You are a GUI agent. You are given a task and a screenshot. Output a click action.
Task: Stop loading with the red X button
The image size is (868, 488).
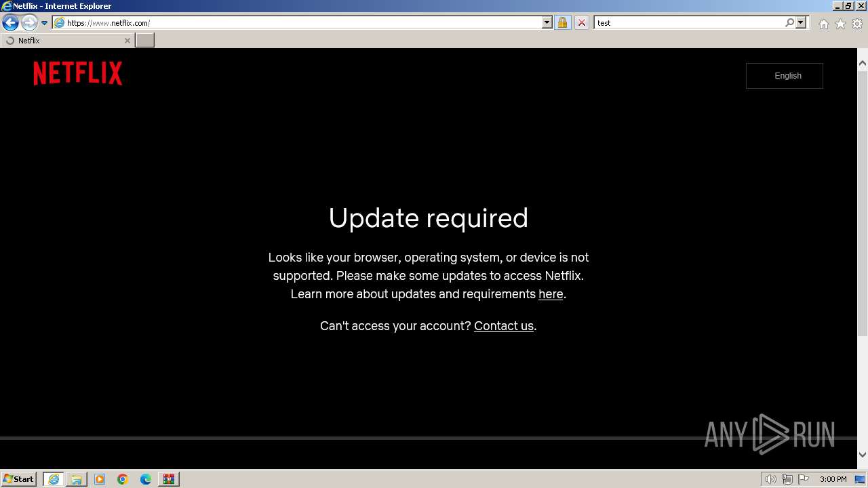coord(581,23)
